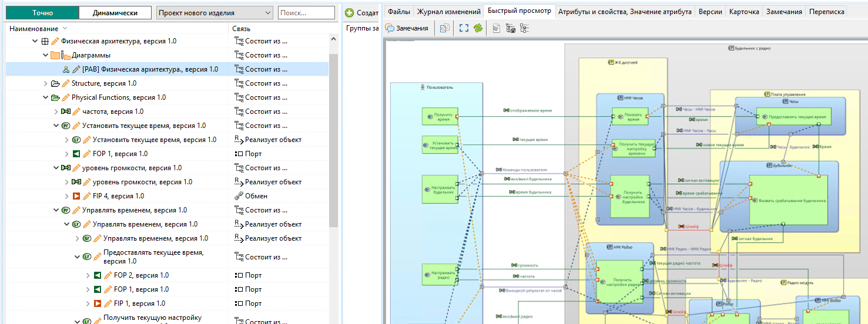Screen dimensions: 868x324
Task: Open the Журнал изменений tab
Action: (x=448, y=12)
